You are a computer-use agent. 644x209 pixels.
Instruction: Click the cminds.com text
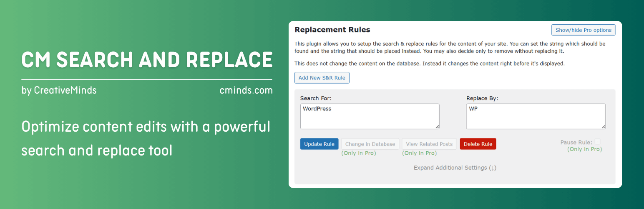pyautogui.click(x=246, y=90)
